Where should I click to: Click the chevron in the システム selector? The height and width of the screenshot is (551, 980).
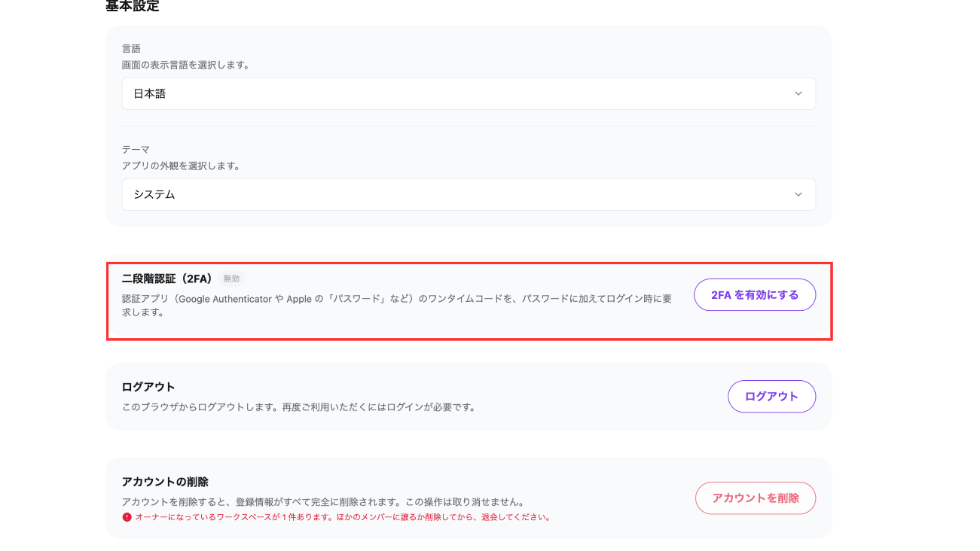coord(798,194)
